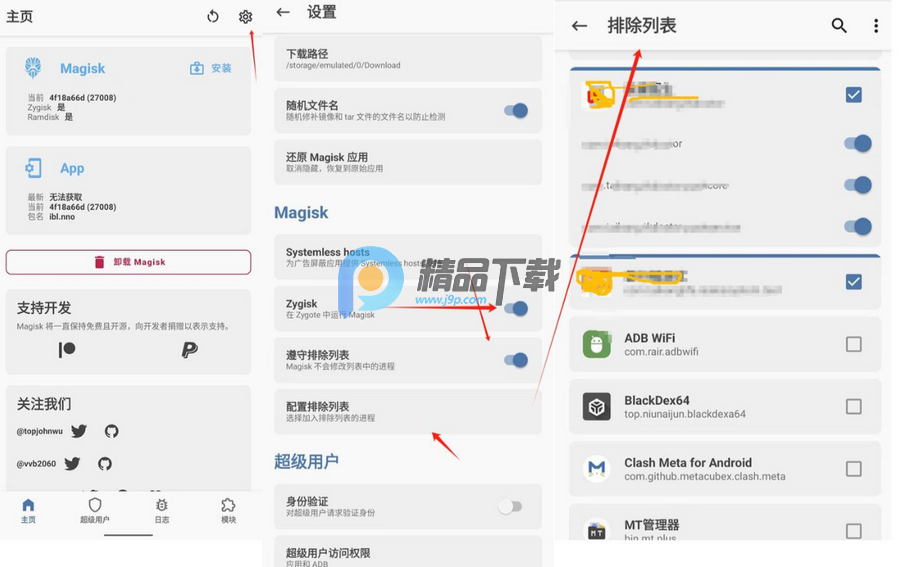Tap the App card icon
Viewport: 900px width, 567px height.
coord(33,168)
